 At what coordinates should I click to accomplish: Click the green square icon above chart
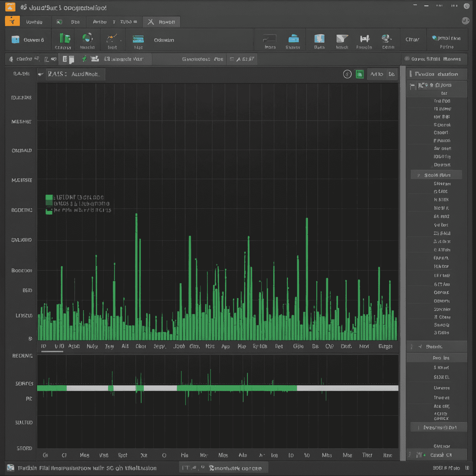[359, 74]
